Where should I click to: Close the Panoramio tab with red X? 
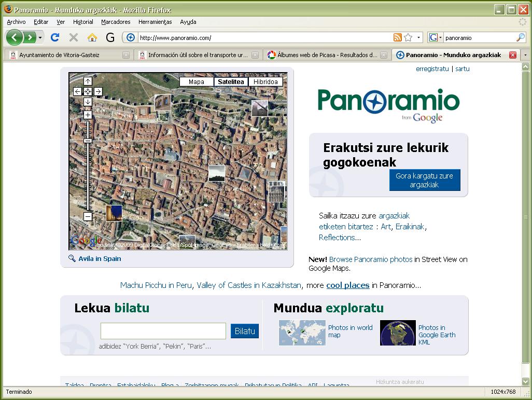513,55
